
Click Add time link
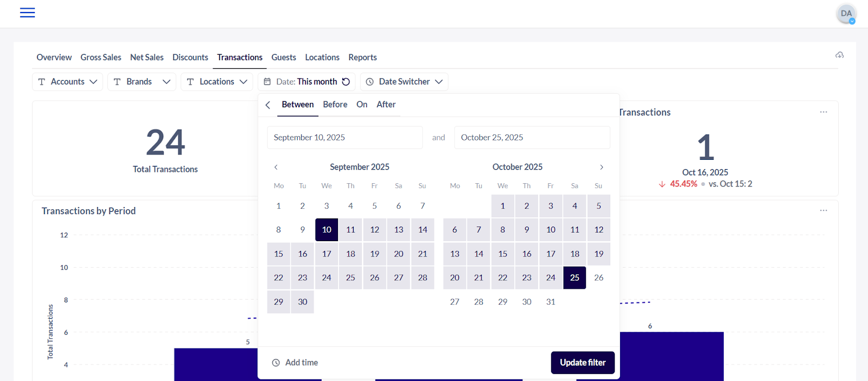point(296,363)
